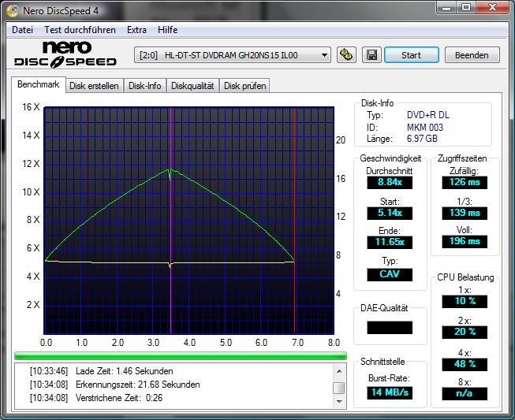Open the drive selection dropdown

click(232, 55)
